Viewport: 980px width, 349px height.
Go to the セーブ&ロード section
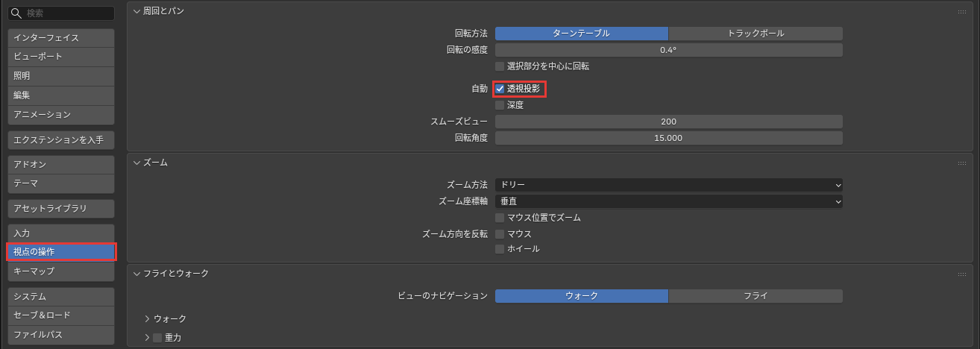click(61, 315)
